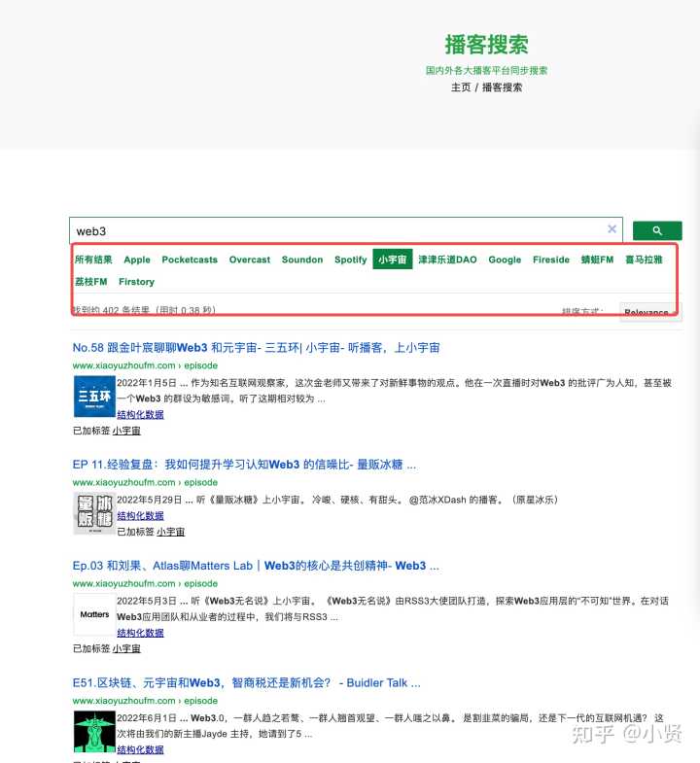Click the 2022年5月3日 result snippet
This screenshot has width=700, height=763.
(x=393, y=608)
